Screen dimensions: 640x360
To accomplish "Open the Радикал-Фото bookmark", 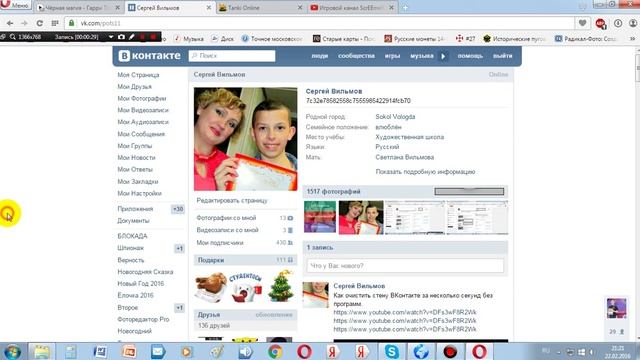I will tap(586, 39).
